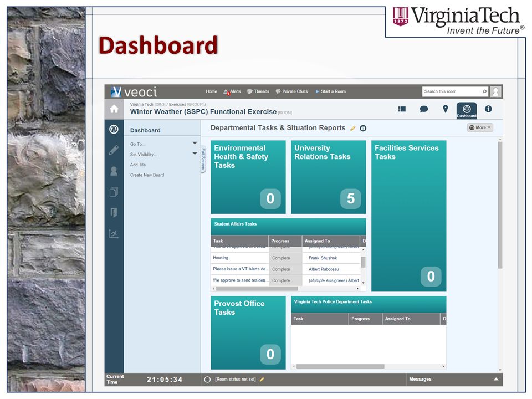Click Student Affairs horizontal scrollbar
The width and height of the screenshot is (532, 399).
point(257,289)
